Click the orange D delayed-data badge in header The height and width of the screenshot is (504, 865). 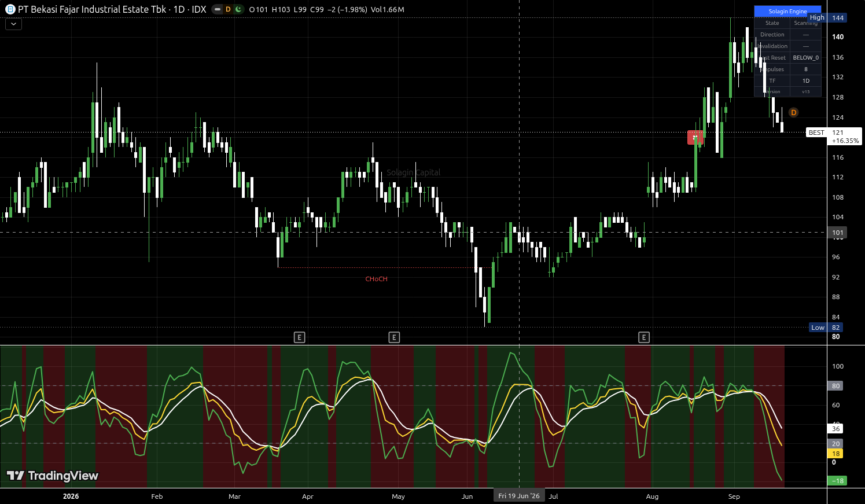pos(227,9)
